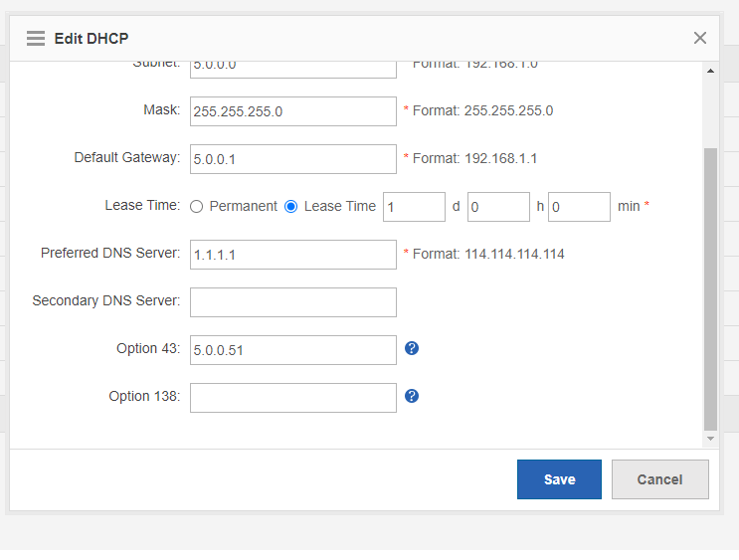Close the Edit DHCP dialog
The width and height of the screenshot is (739, 560).
coord(700,38)
